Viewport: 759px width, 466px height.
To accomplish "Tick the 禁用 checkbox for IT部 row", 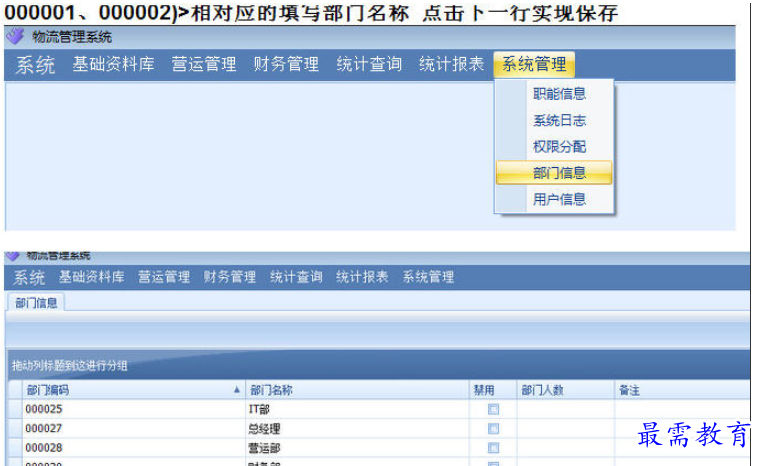I will point(493,410).
